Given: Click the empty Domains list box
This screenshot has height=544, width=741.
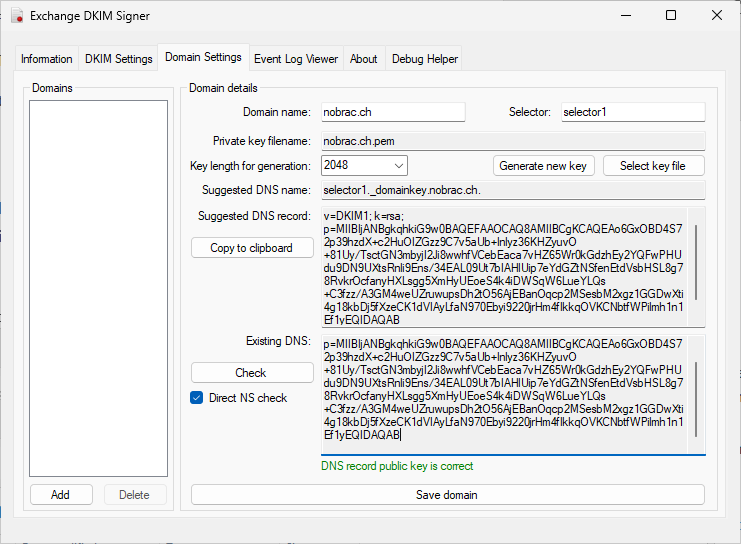Looking at the screenshot, I should pos(98,288).
